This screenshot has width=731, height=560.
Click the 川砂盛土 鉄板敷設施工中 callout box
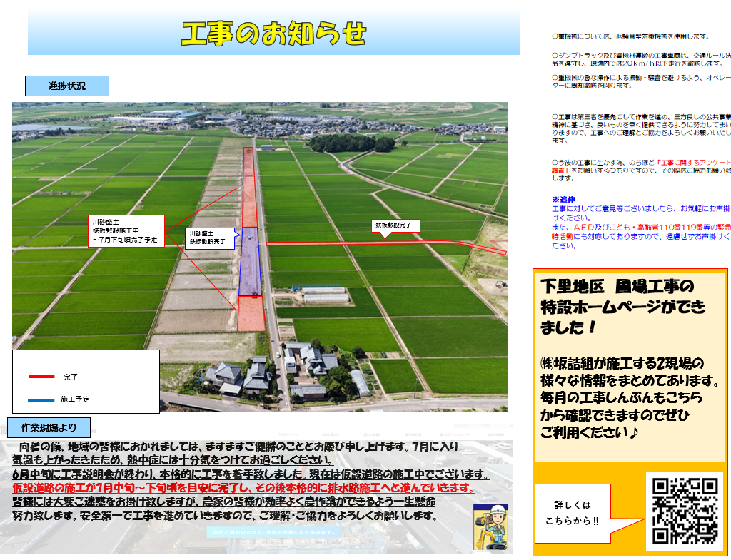click(x=126, y=231)
